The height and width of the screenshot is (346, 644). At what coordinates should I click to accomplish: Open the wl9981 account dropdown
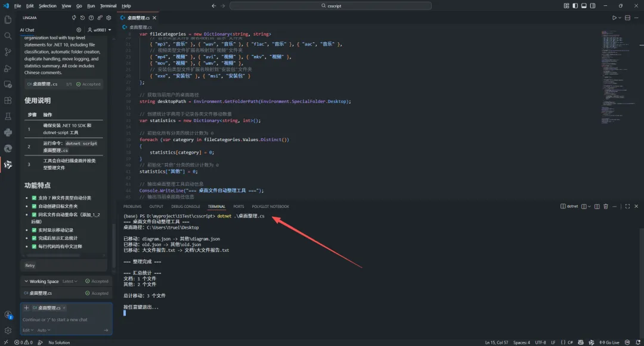tap(100, 30)
